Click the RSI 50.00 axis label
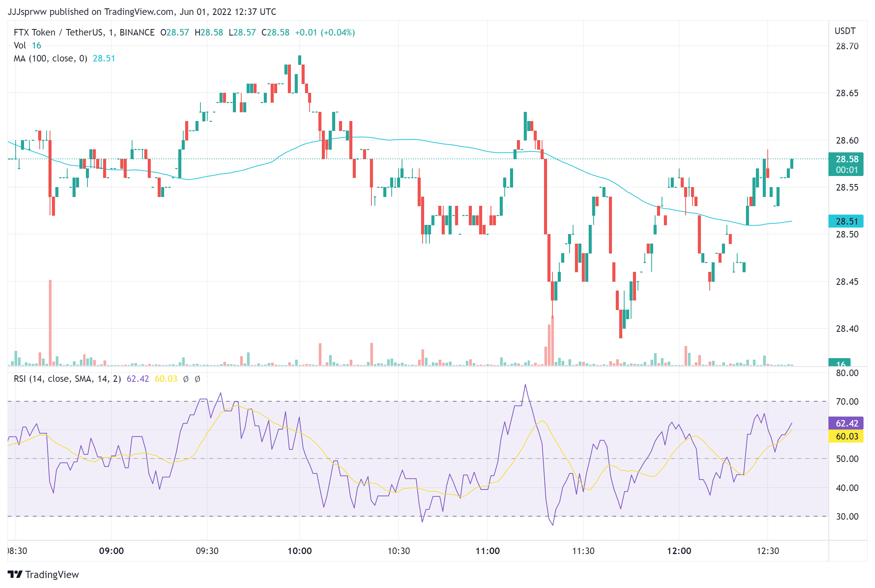 pos(847,459)
